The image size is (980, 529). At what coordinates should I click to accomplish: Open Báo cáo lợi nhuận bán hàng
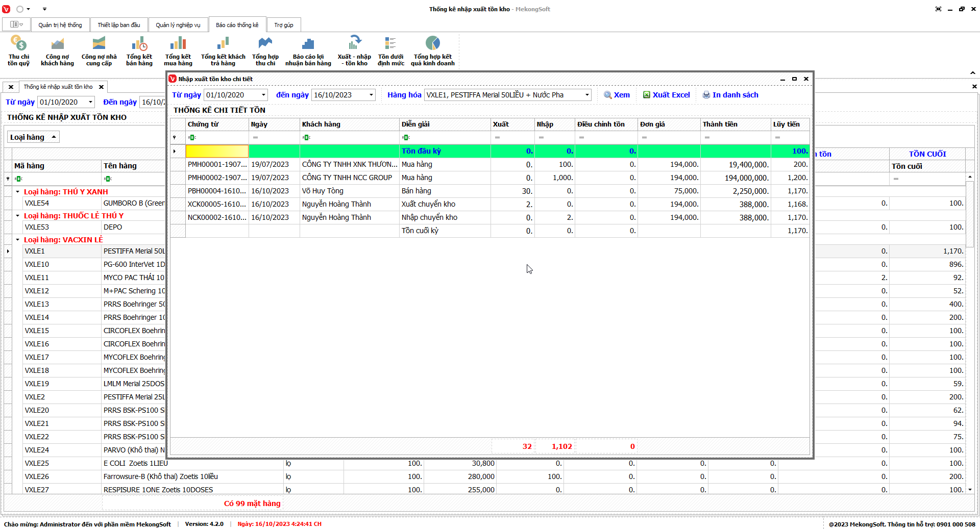click(308, 50)
